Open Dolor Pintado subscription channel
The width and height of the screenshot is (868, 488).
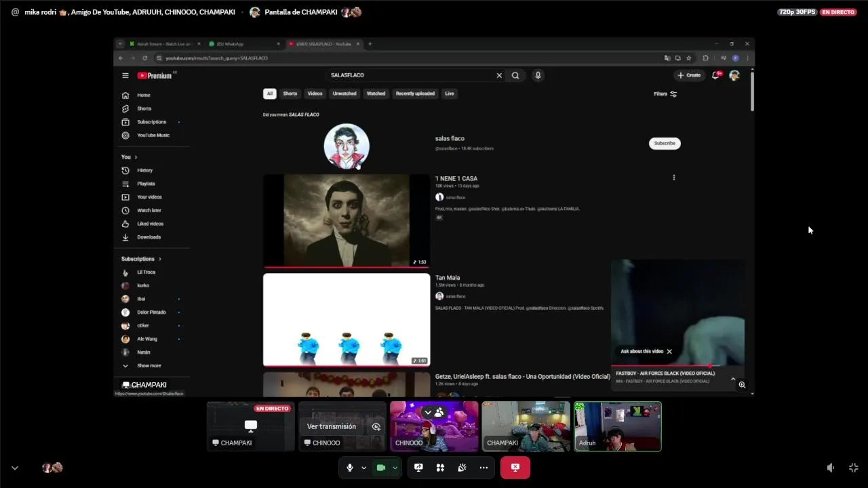pos(151,312)
